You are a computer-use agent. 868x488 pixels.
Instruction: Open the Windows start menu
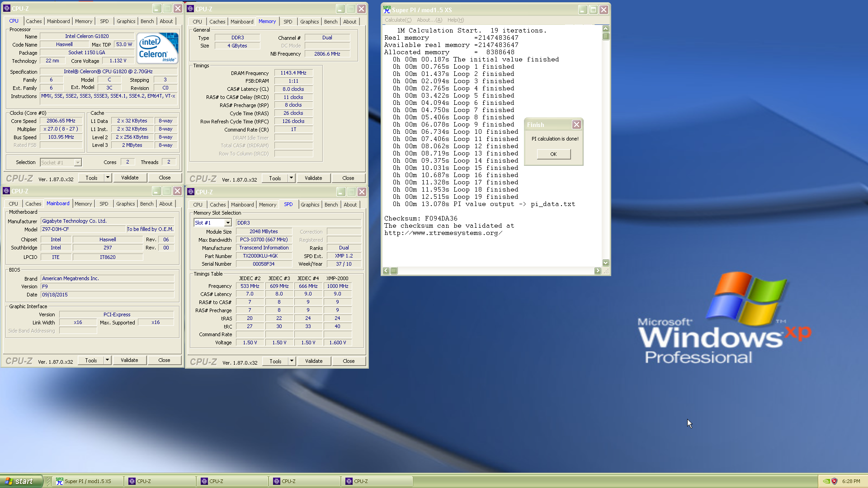[x=21, y=481]
